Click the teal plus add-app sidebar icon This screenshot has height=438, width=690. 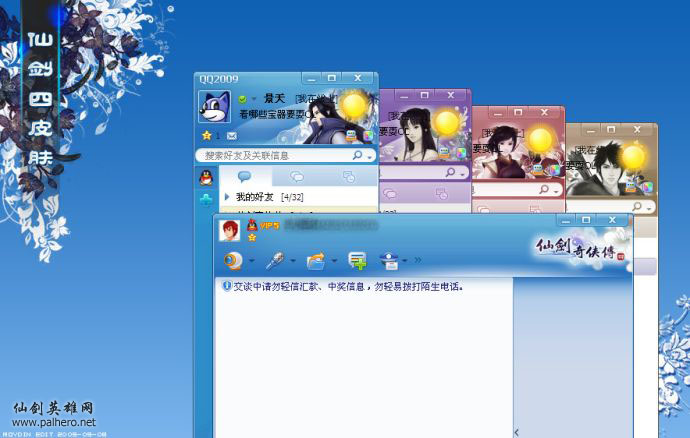[x=206, y=199]
